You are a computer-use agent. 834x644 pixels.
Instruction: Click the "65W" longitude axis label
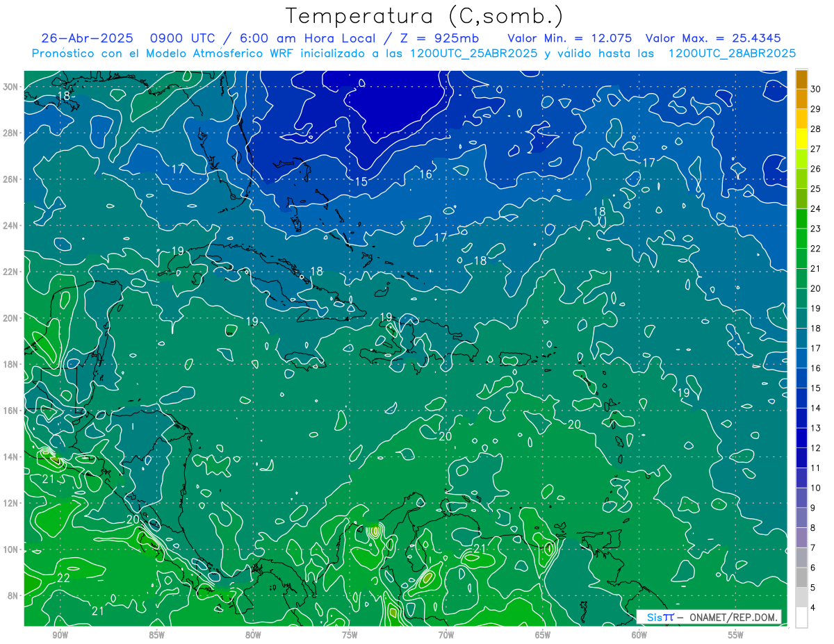543,636
